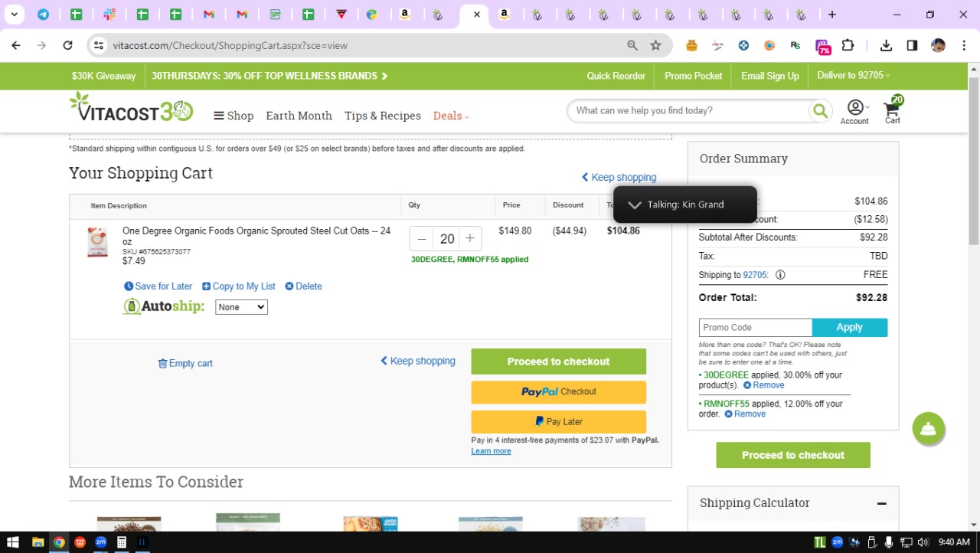Decrease quantity with the minus button
The width and height of the screenshot is (980, 553).
coord(422,239)
